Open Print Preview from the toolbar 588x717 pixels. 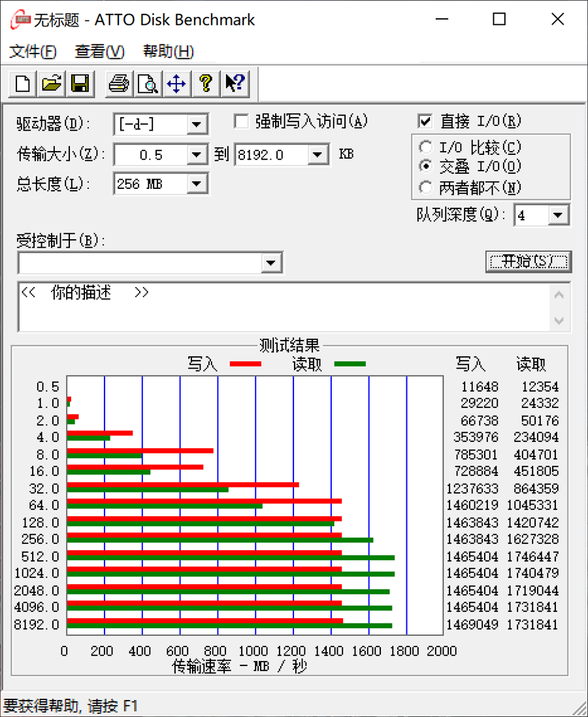click(x=148, y=84)
